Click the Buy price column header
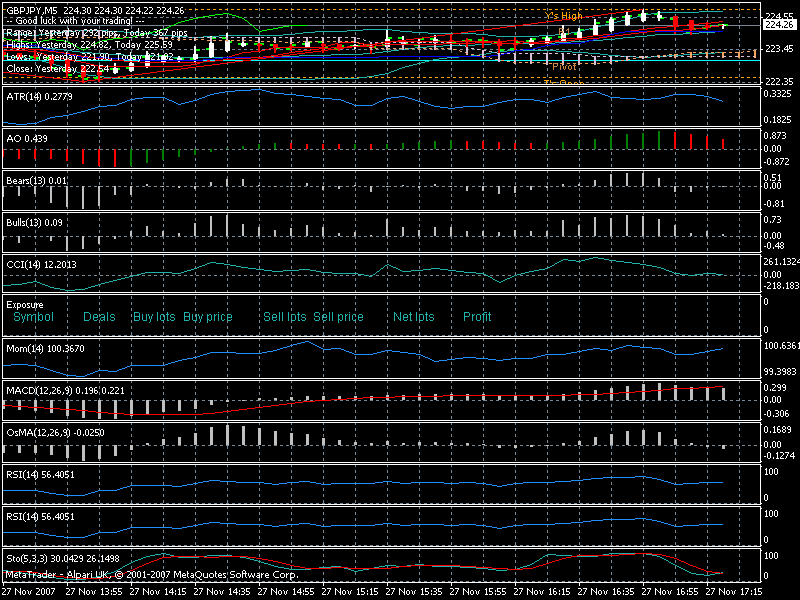This screenshot has width=800, height=600. [208, 317]
